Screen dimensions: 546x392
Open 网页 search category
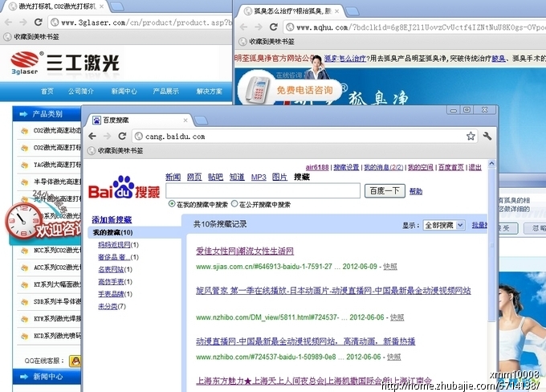194,177
